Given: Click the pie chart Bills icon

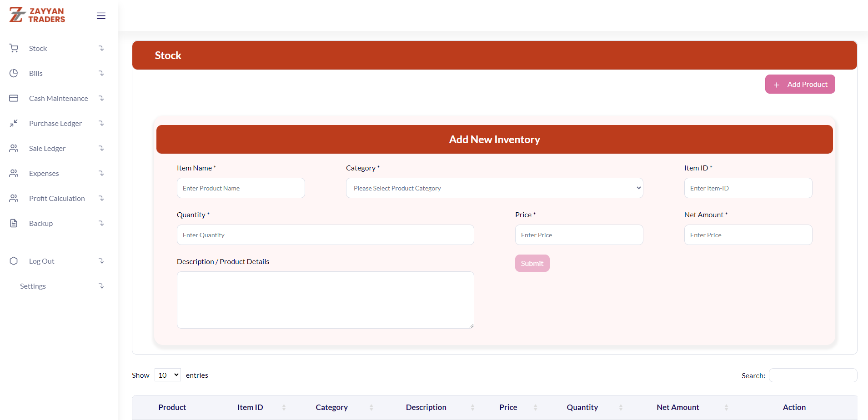Looking at the screenshot, I should click(14, 73).
